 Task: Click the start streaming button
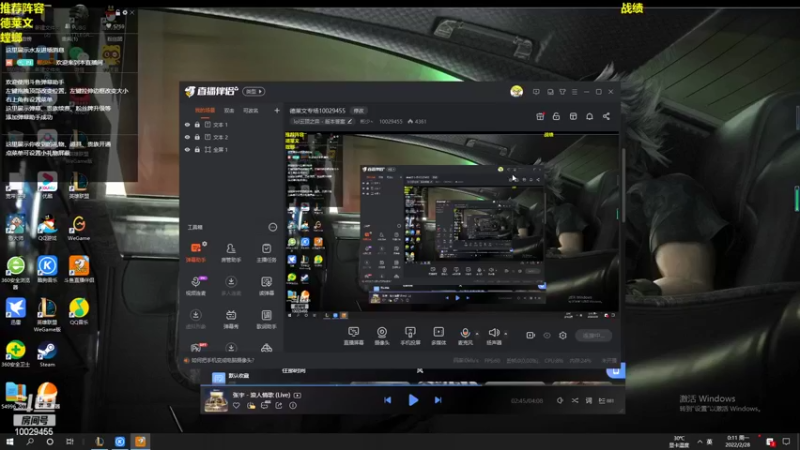[x=593, y=335]
